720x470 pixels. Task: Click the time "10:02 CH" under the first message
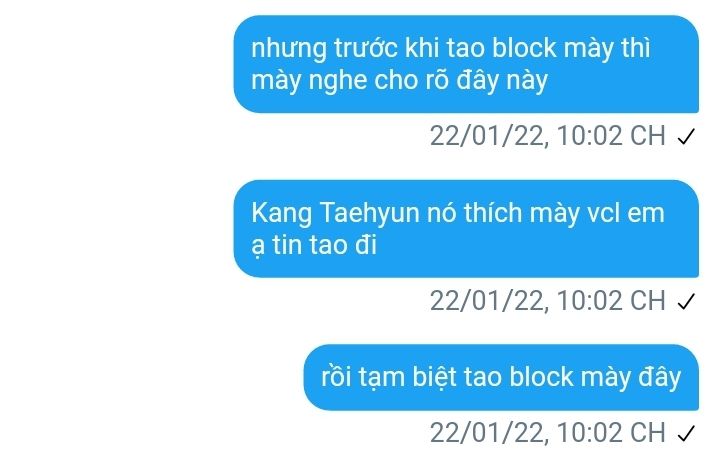(611, 136)
